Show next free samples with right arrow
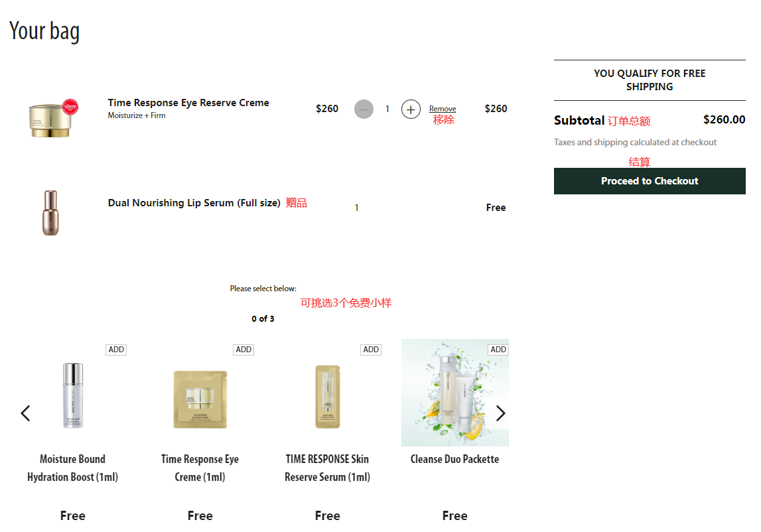761x532 pixels. coord(500,413)
